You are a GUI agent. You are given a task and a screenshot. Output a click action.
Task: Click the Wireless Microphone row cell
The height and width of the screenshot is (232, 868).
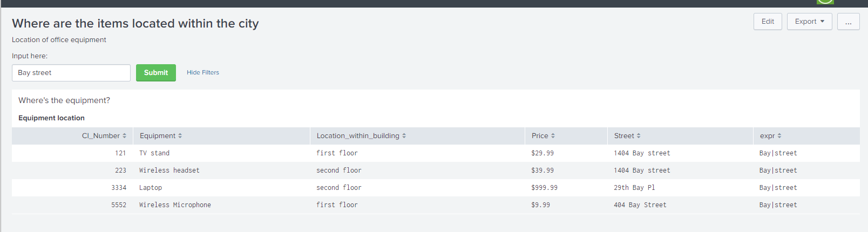click(175, 205)
